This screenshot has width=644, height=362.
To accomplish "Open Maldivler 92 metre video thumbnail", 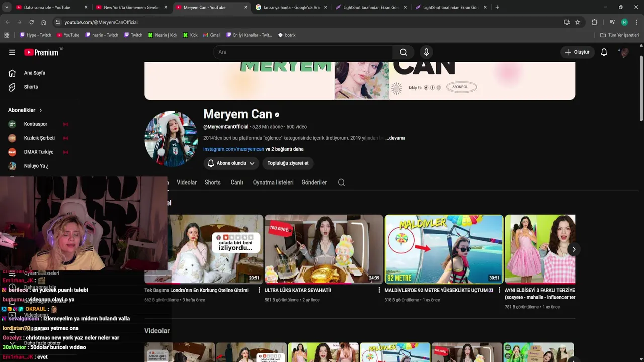I will (444, 249).
